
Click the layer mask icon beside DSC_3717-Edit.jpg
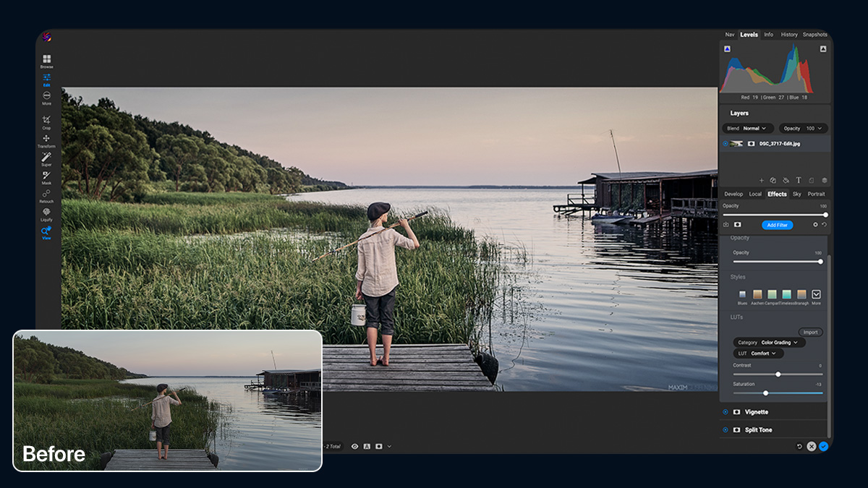(751, 144)
